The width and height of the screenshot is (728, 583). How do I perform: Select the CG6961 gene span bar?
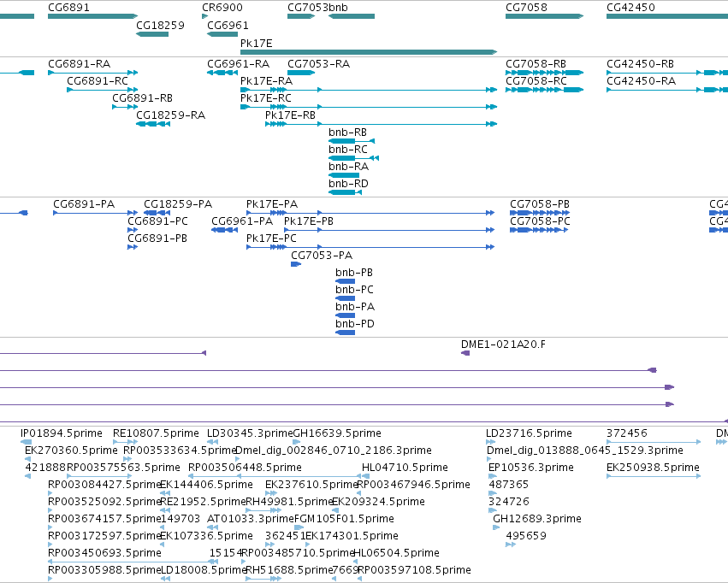(222, 34)
